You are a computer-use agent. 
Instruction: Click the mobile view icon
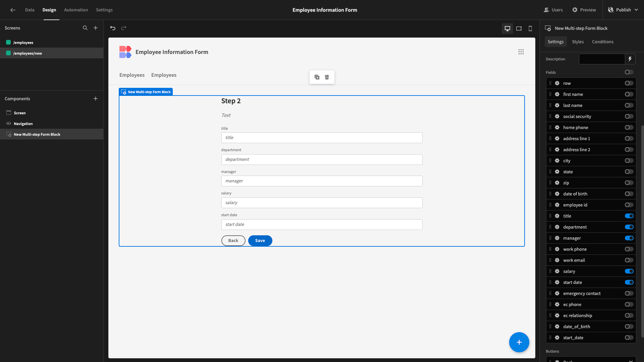[x=530, y=28]
